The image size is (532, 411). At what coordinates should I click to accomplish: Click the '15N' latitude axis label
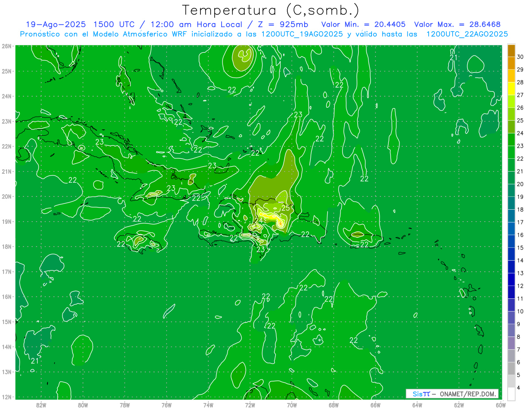click(x=7, y=321)
